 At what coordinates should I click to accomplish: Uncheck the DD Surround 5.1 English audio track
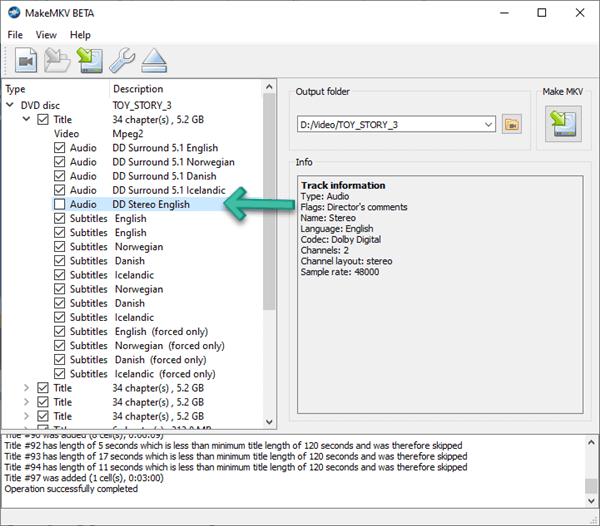click(x=59, y=148)
